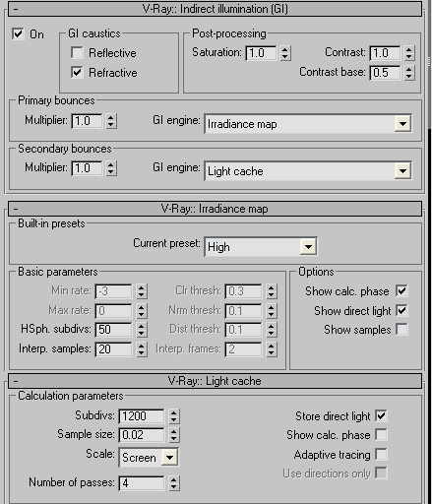Open the Current preset dropdown
The image size is (432, 504).
308,246
